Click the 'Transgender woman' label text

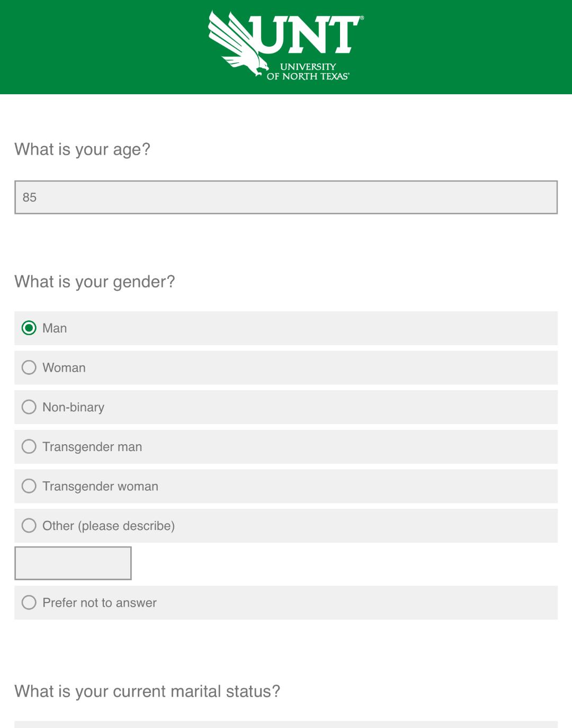coord(101,487)
